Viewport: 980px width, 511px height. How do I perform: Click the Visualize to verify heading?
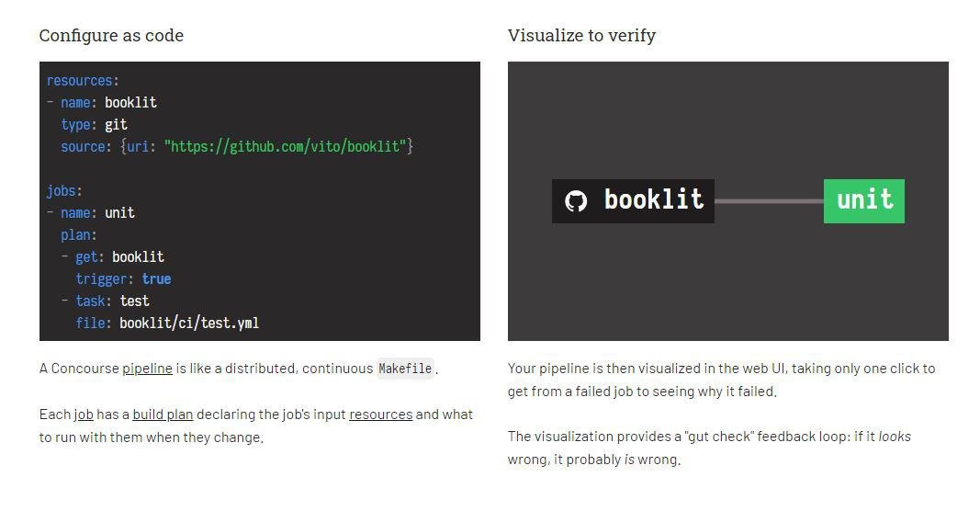tap(581, 36)
